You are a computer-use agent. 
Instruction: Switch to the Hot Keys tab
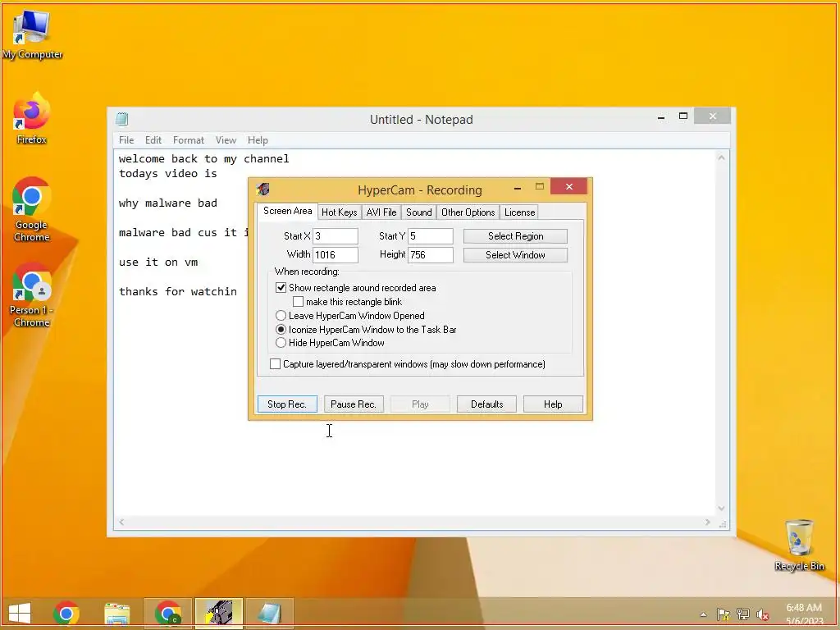[x=339, y=212]
